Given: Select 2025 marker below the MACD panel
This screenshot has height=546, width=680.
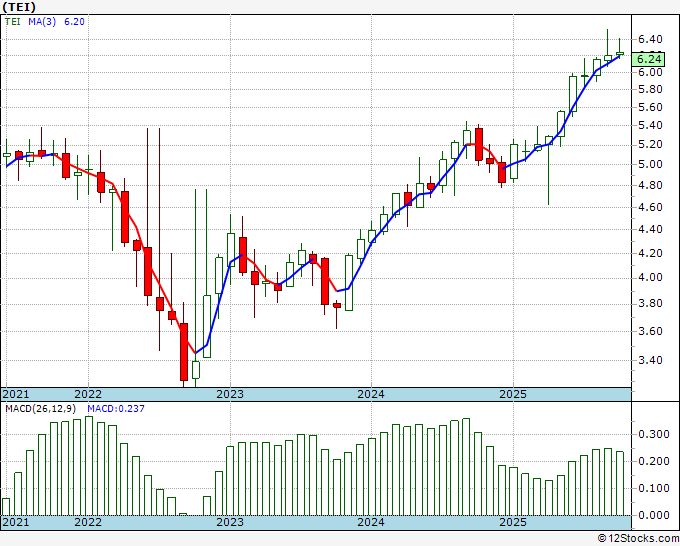Looking at the screenshot, I should pos(512,522).
